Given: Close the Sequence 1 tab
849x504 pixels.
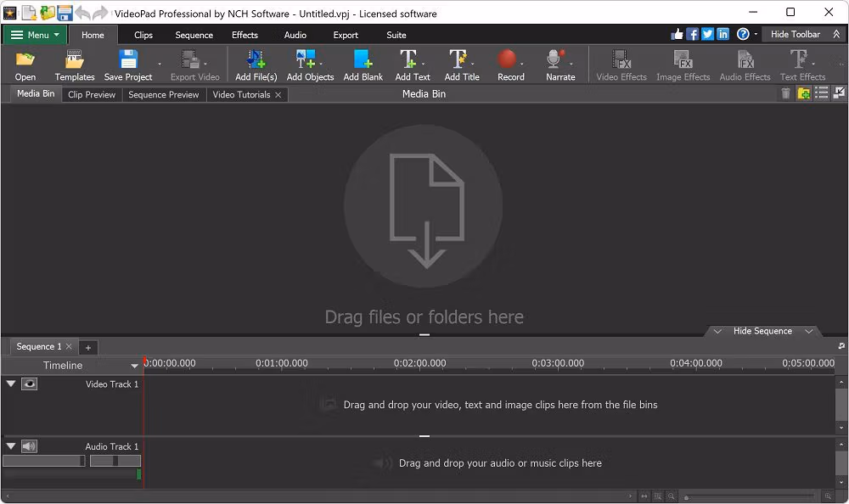Looking at the screenshot, I should (69, 346).
